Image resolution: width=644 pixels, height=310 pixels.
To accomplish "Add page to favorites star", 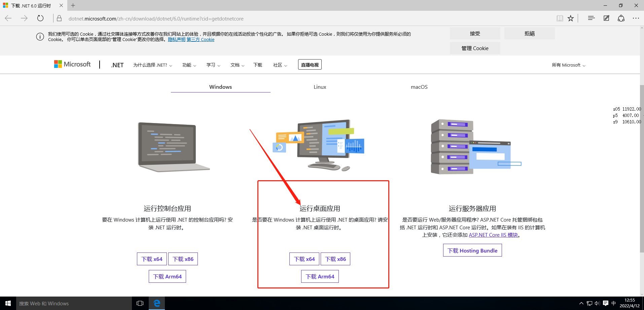I will (x=571, y=18).
